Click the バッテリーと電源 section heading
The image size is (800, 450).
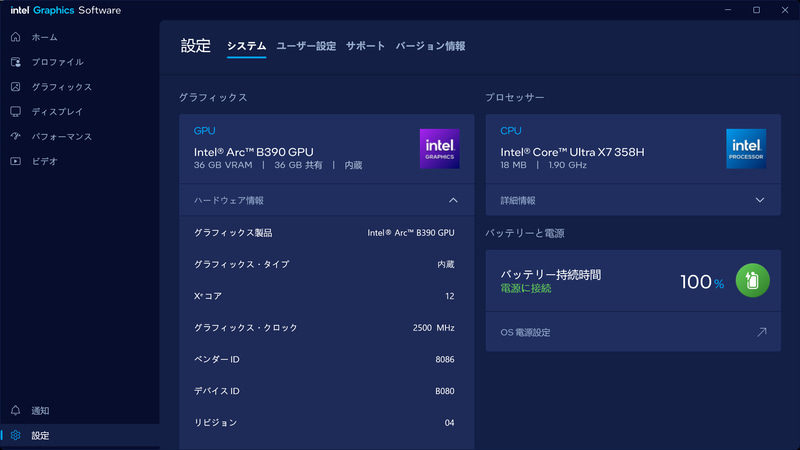coord(525,233)
